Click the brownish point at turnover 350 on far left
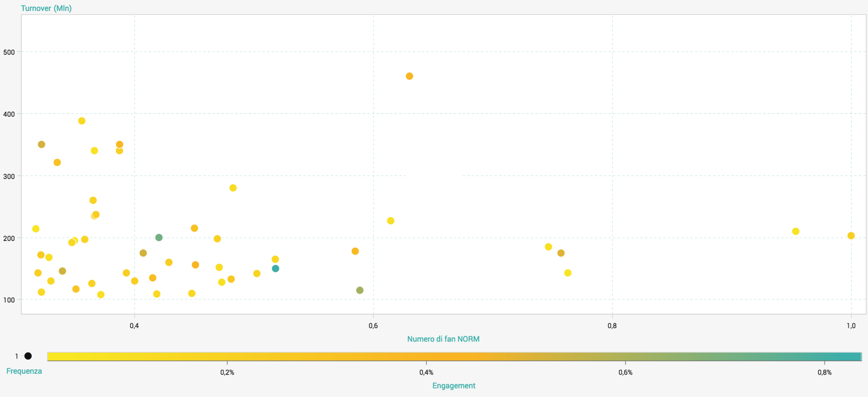The height and width of the screenshot is (397, 868). click(42, 144)
